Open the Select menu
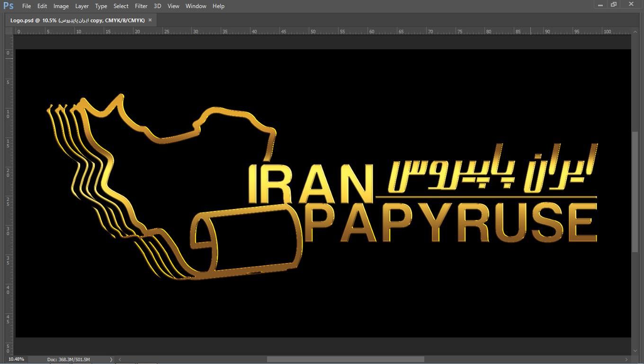Viewport: 644px width, 364px height. (x=121, y=6)
